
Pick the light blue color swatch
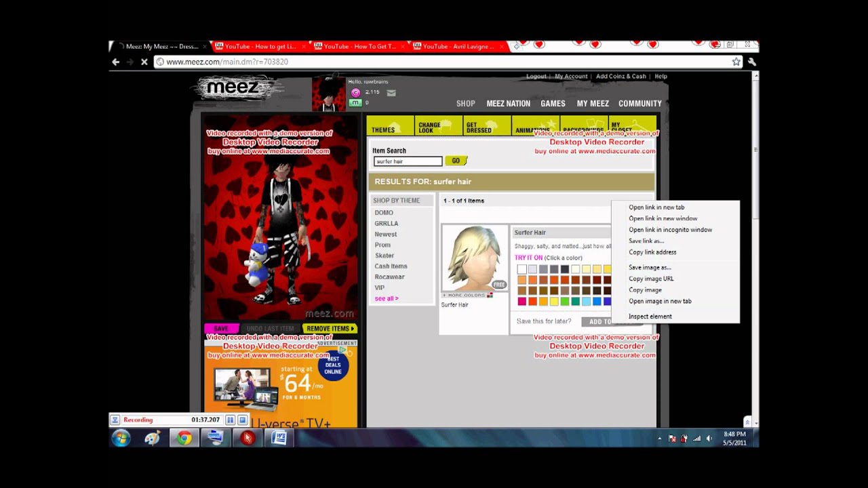[587, 302]
